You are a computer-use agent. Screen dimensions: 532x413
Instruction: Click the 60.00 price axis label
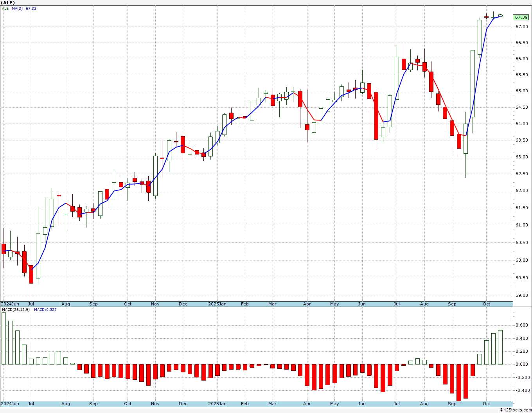tap(521, 260)
